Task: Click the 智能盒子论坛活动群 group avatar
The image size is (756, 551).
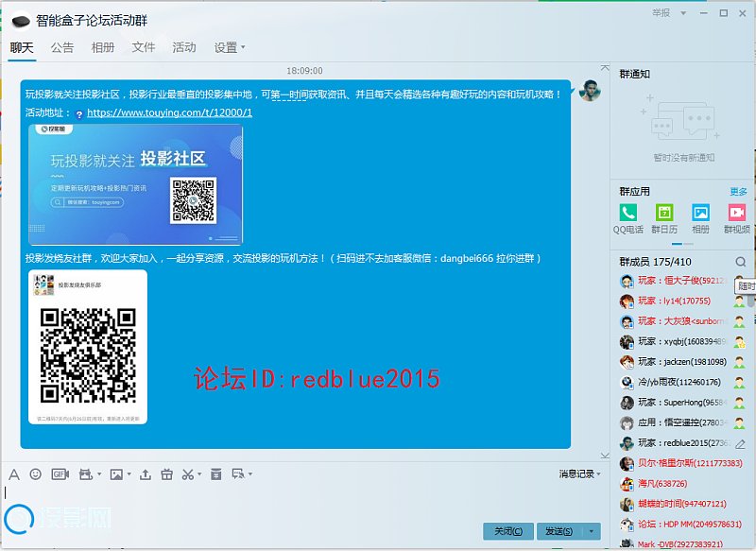Action: [21, 21]
